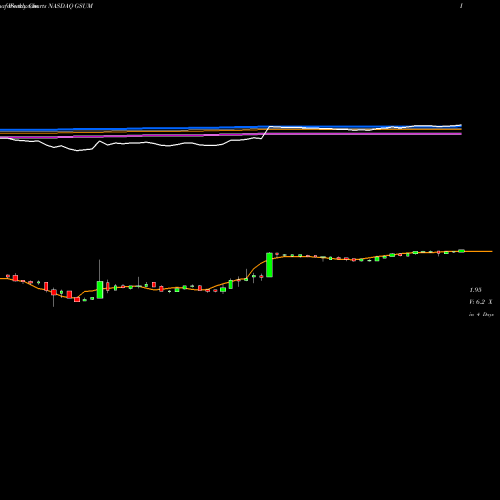This screenshot has width=500, height=500.
Task: Click the green candle with the long upper wick
Action: coord(100,289)
